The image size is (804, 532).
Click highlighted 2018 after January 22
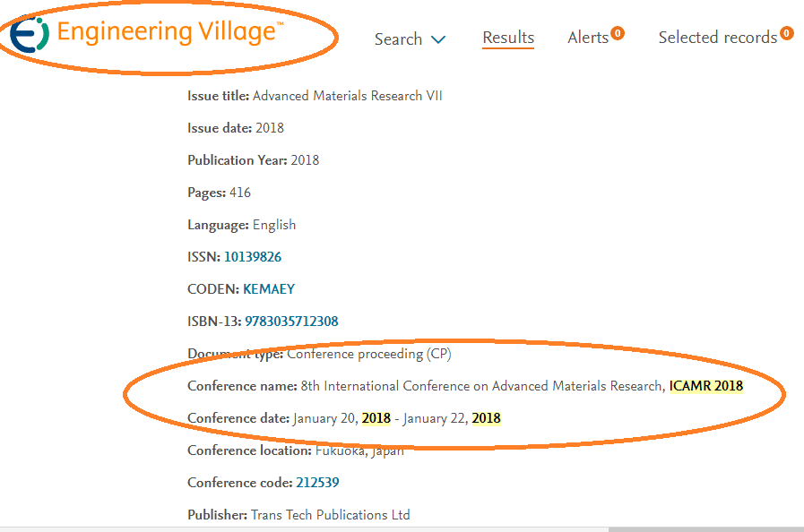tap(486, 418)
